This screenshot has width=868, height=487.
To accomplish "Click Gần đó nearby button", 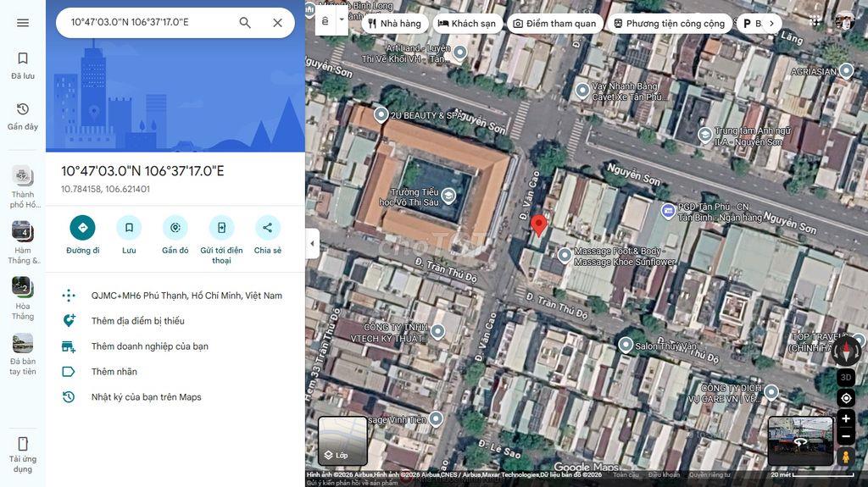I will (x=175, y=235).
